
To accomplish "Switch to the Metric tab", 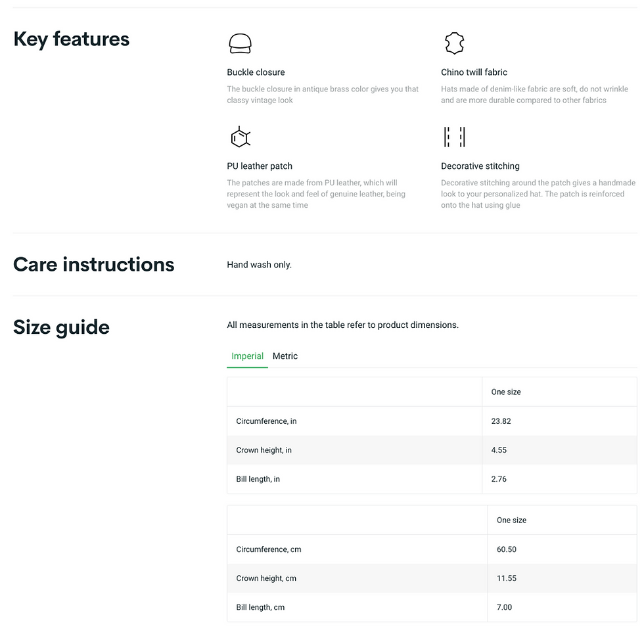I will coord(285,356).
